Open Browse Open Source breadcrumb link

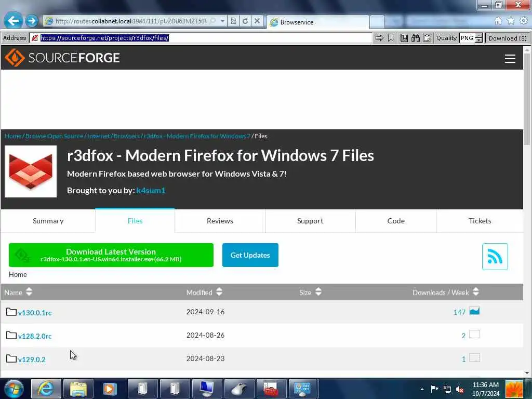click(x=54, y=136)
